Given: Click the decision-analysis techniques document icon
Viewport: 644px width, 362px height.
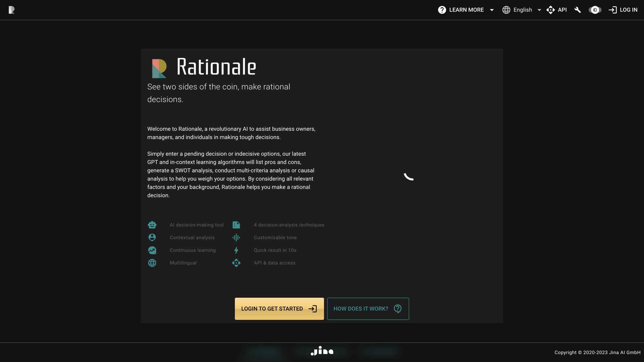Looking at the screenshot, I should (x=236, y=225).
